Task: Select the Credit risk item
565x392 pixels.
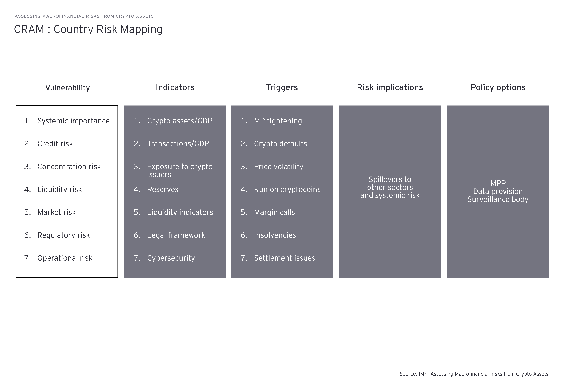Action: pos(55,144)
